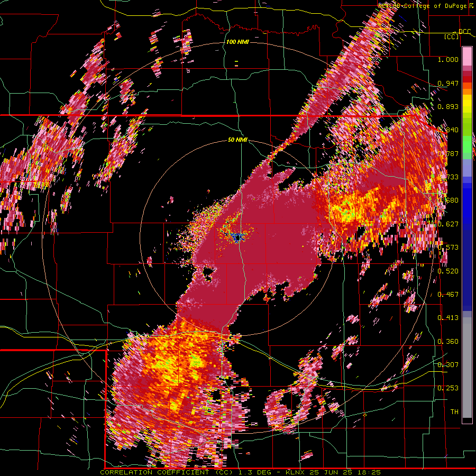Click the 0.947 legend value
Viewport: 476px width, 476px height.
(448, 83)
